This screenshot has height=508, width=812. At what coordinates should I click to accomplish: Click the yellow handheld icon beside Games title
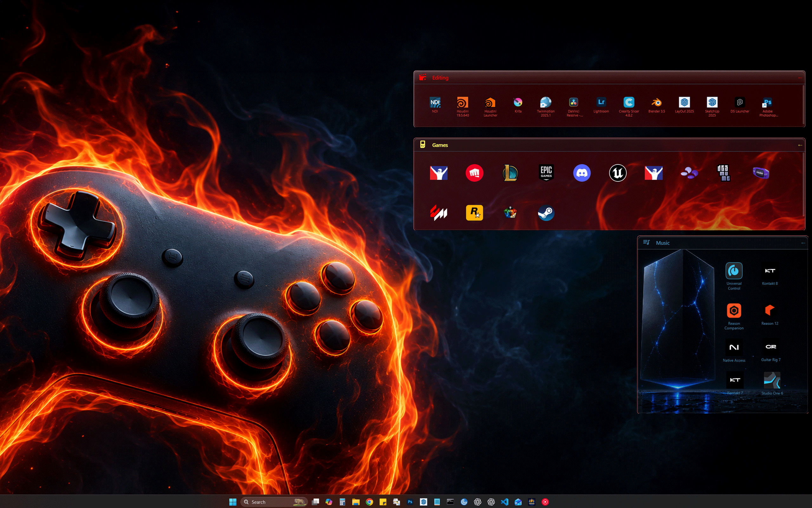point(423,144)
